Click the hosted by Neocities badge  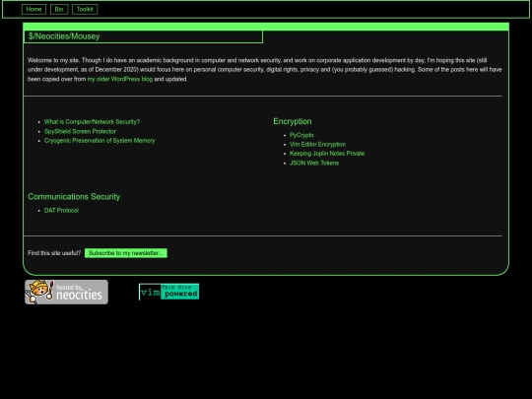click(67, 292)
